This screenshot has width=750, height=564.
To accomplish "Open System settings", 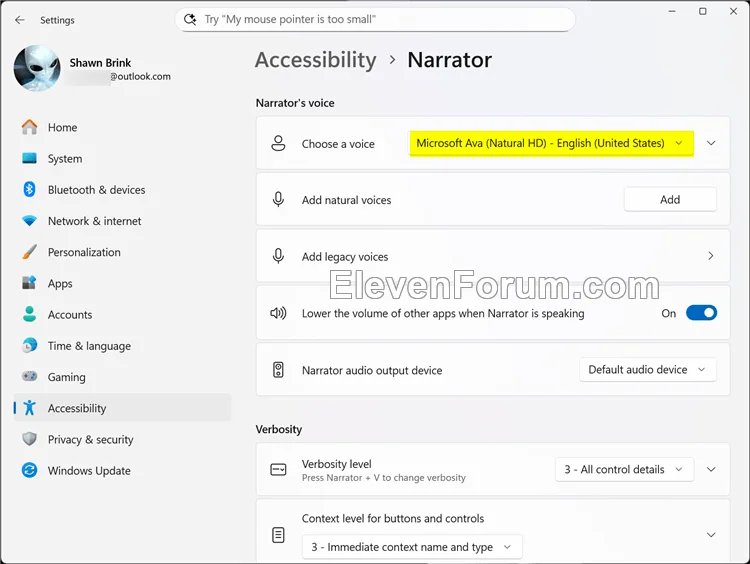I will [x=122, y=158].
